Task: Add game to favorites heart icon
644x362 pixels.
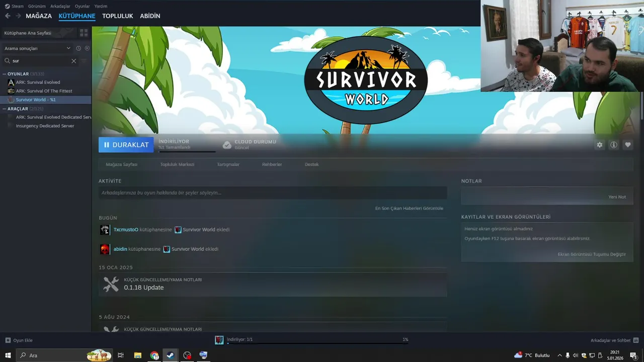Action: (x=628, y=145)
